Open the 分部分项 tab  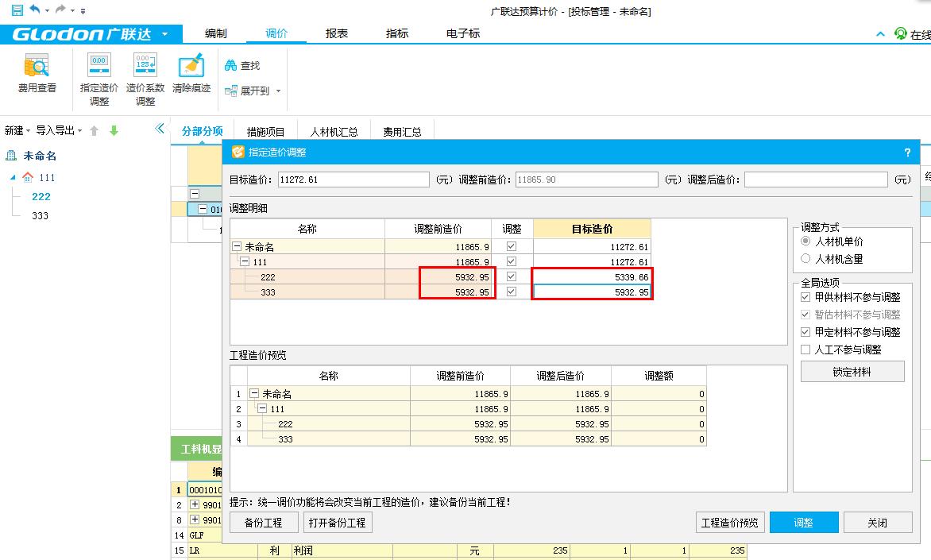[x=202, y=131]
